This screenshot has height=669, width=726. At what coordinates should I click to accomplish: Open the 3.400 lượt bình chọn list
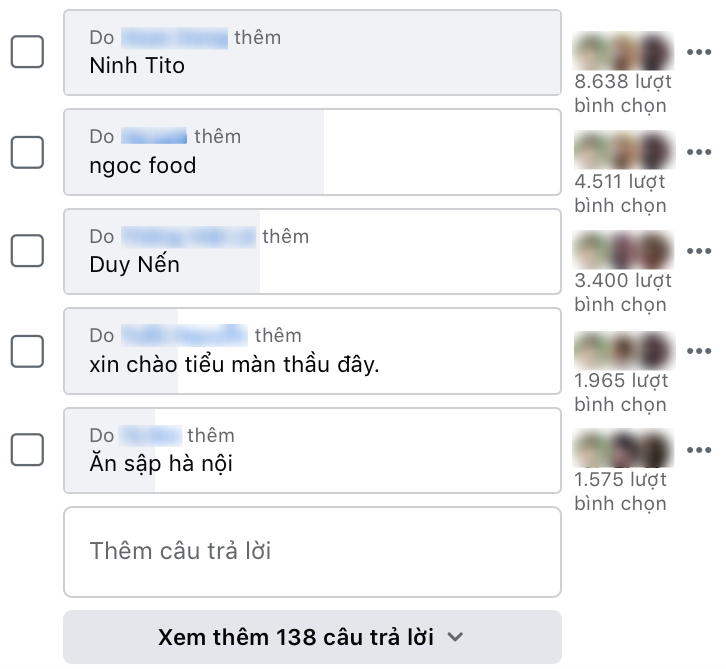click(622, 292)
